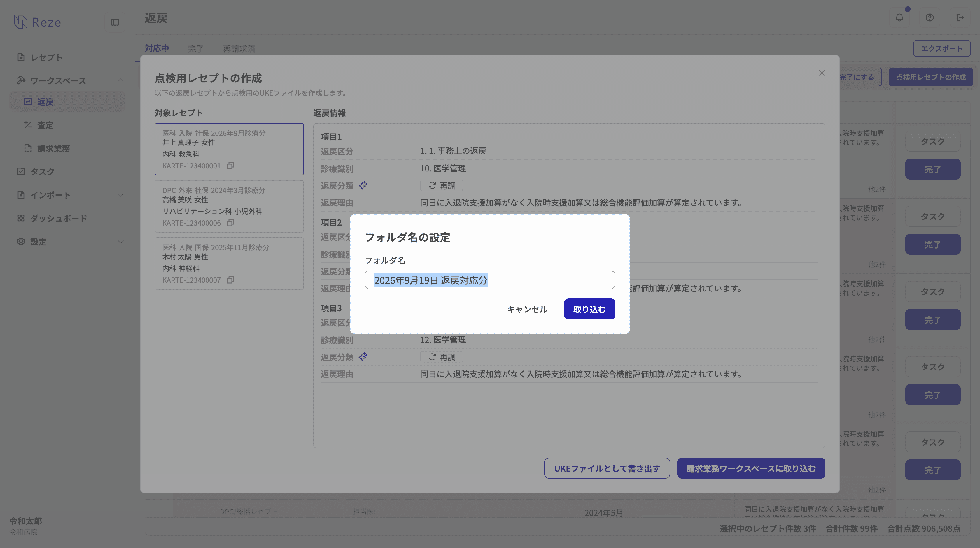
Task: Click AI sparkle icon in 項目1 返戻分類
Action: click(x=363, y=186)
